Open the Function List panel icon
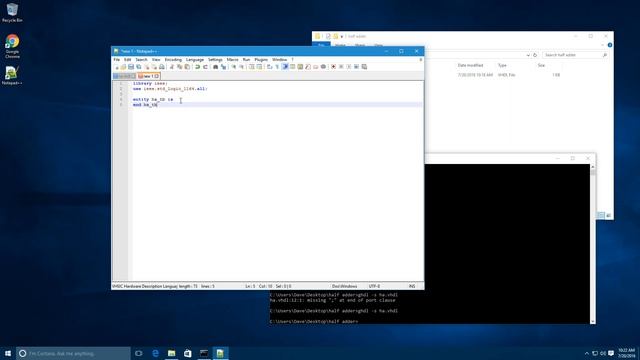This screenshot has width=640, height=360. click(x=308, y=67)
